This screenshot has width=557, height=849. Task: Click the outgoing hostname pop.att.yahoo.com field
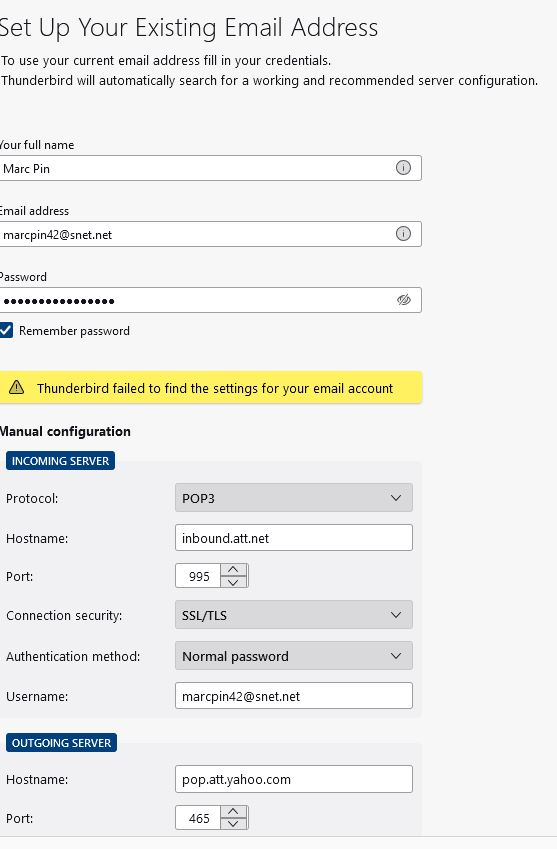click(294, 779)
